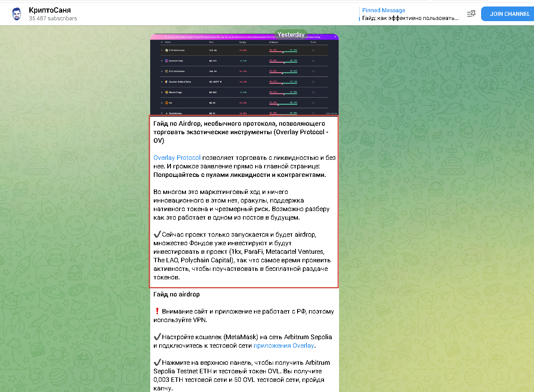Click the text используйте VPN
Screen dimensions: 534x392
pyautogui.click(x=180, y=320)
